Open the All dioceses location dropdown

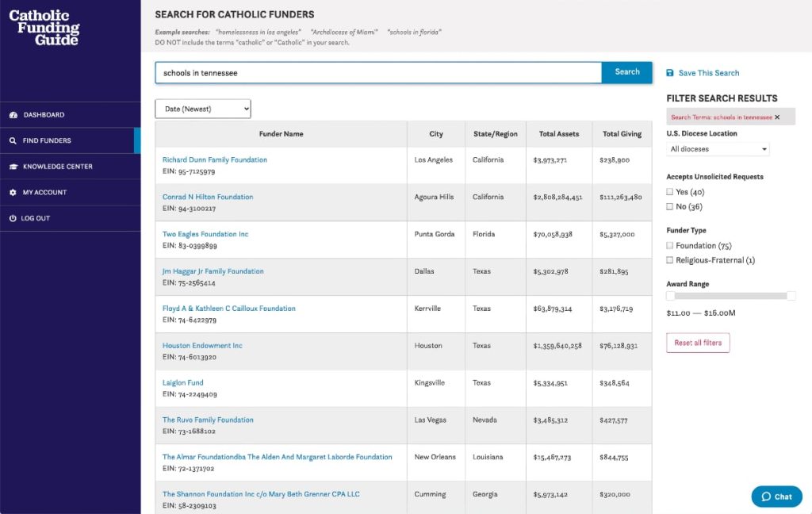(718, 149)
